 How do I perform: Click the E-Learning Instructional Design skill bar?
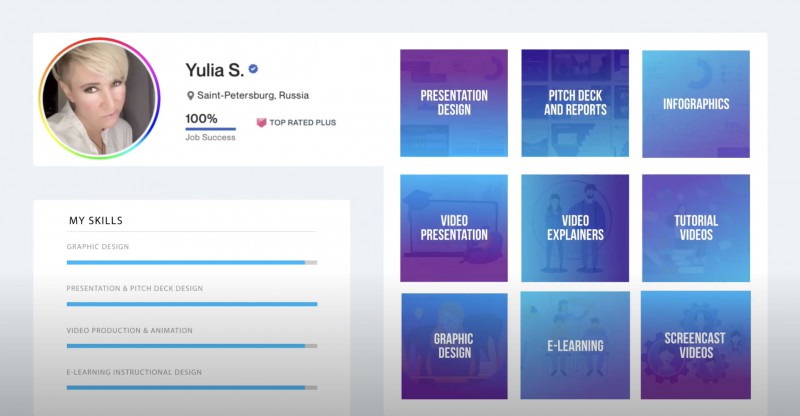(191, 387)
